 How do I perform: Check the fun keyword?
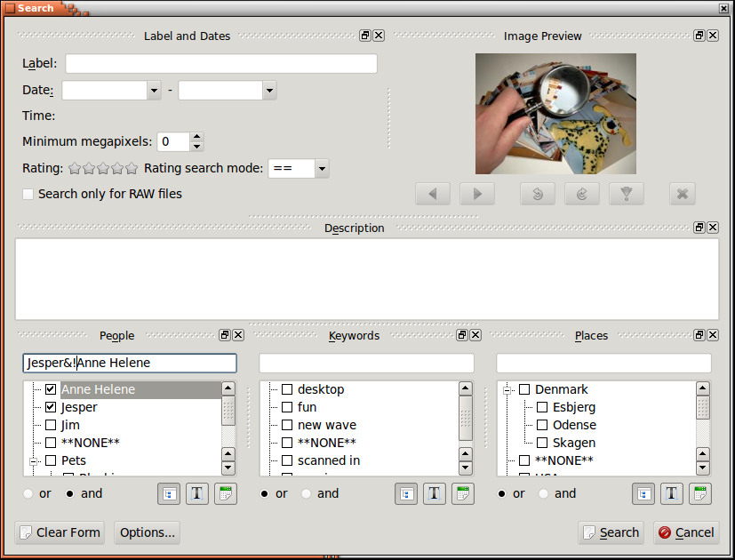[287, 407]
